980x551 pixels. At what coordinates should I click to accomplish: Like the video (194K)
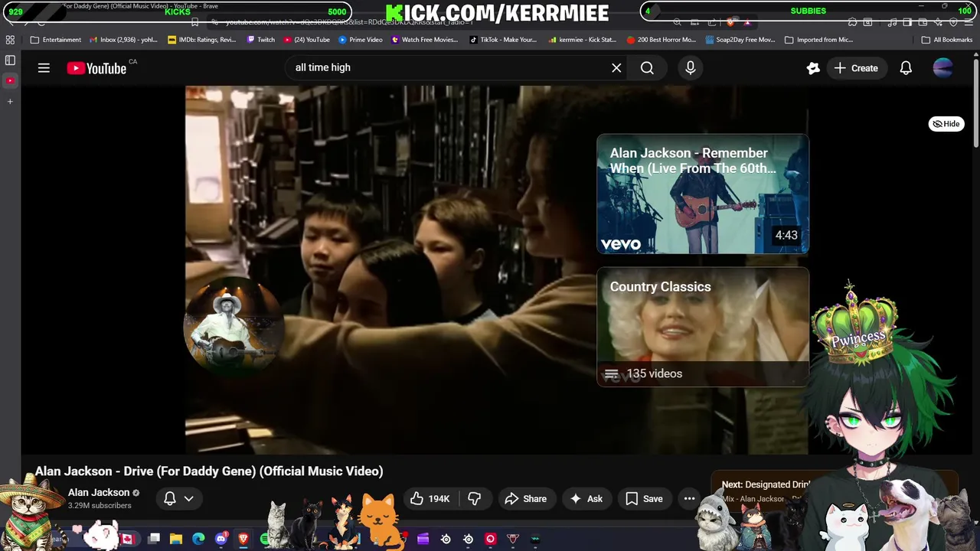pyautogui.click(x=430, y=499)
